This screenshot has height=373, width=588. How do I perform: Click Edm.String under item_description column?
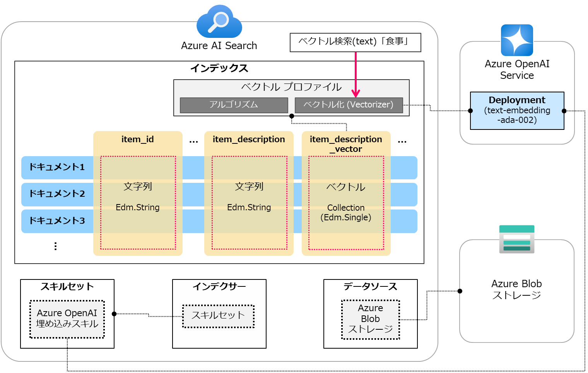pyautogui.click(x=249, y=208)
